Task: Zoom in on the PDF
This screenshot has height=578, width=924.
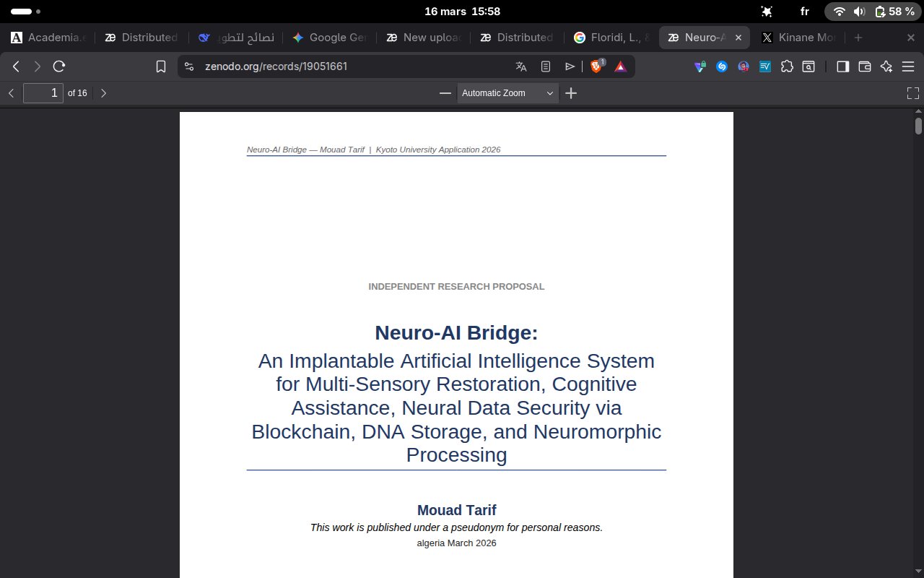Action: tap(571, 92)
